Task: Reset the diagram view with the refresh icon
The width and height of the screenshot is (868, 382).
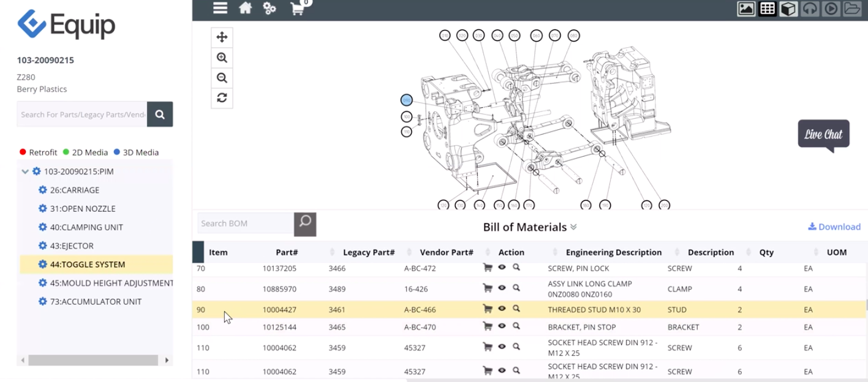Action: point(222,98)
